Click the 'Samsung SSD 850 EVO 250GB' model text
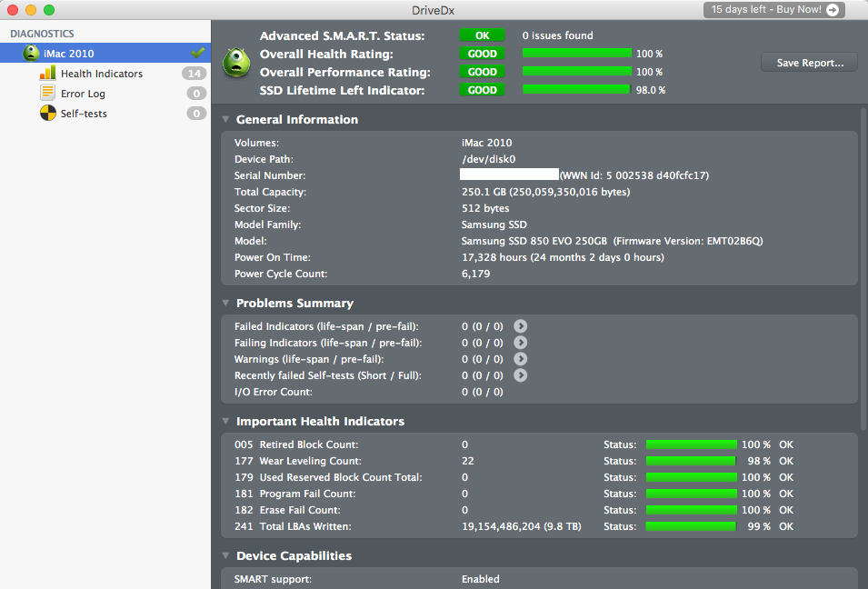Image resolution: width=868 pixels, height=589 pixels. click(534, 241)
